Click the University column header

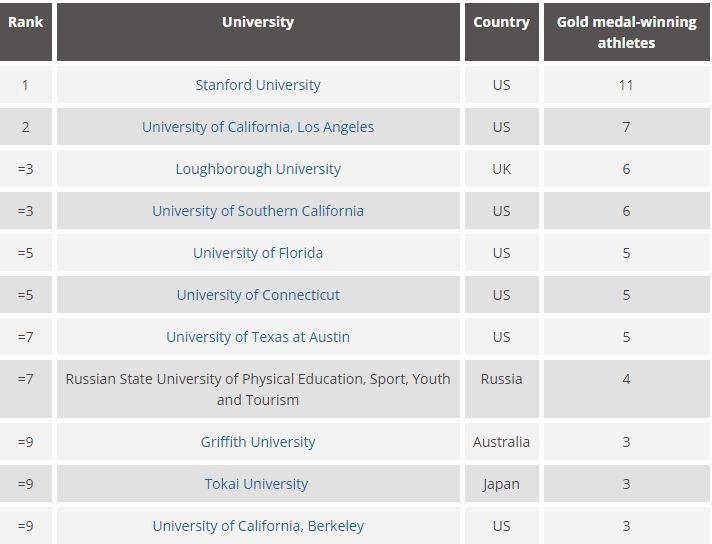pyautogui.click(x=258, y=32)
